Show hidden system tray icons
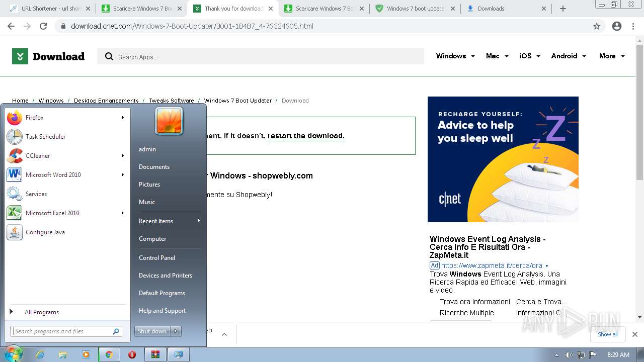Screen dimensions: 644x362 556,354
